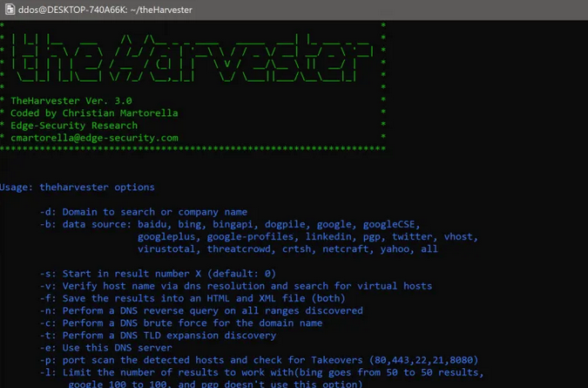The height and width of the screenshot is (388, 588).
Task: Click the 'Edge-Security Research' line
Action: 74,126
